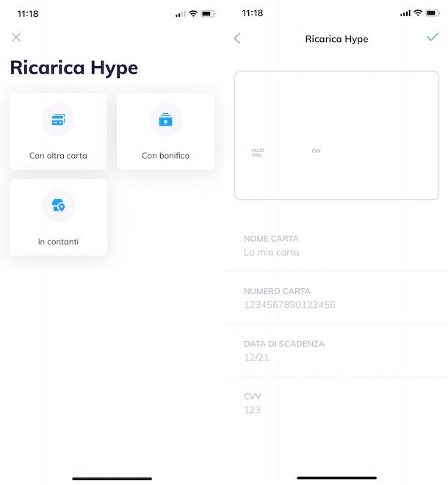Viewport: 448px width, 485px height.
Task: Tap the cellular signal icon on right screen
Action: tap(405, 13)
